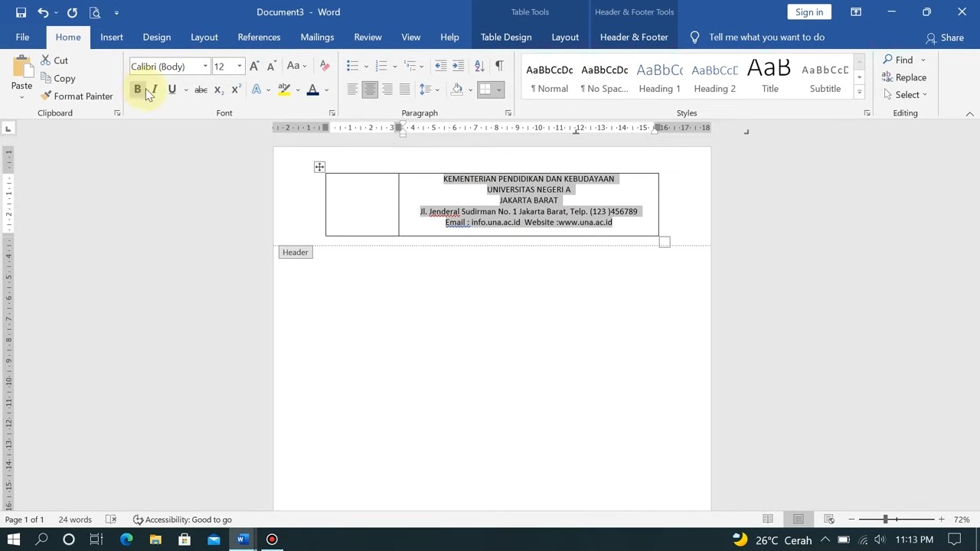This screenshot has height=551, width=980.
Task: Click the Accessibility: Good to go status
Action: [x=182, y=520]
